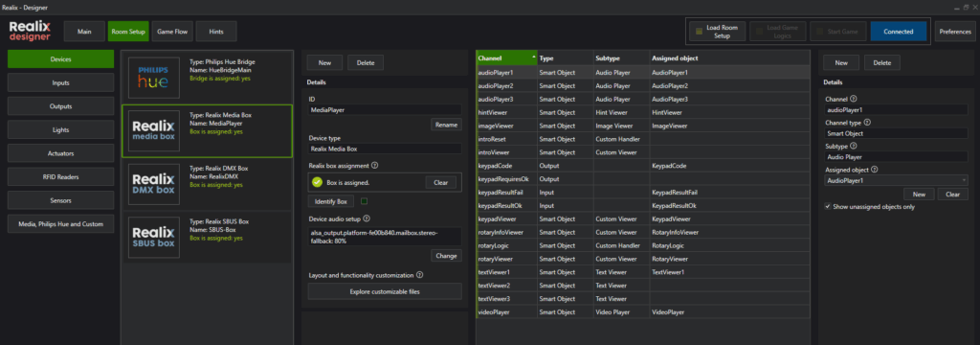Click the Channel type help icon
This screenshot has height=345, width=980.
867,123
